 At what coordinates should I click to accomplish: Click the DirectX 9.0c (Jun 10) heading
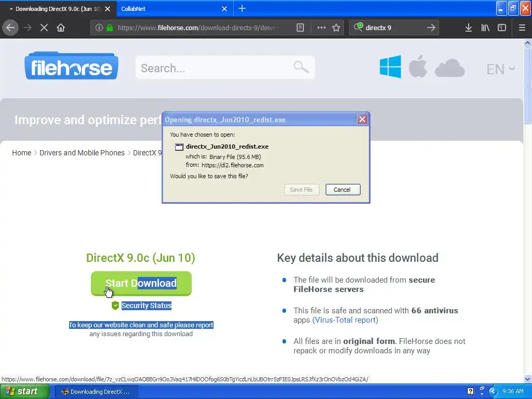[x=140, y=258]
